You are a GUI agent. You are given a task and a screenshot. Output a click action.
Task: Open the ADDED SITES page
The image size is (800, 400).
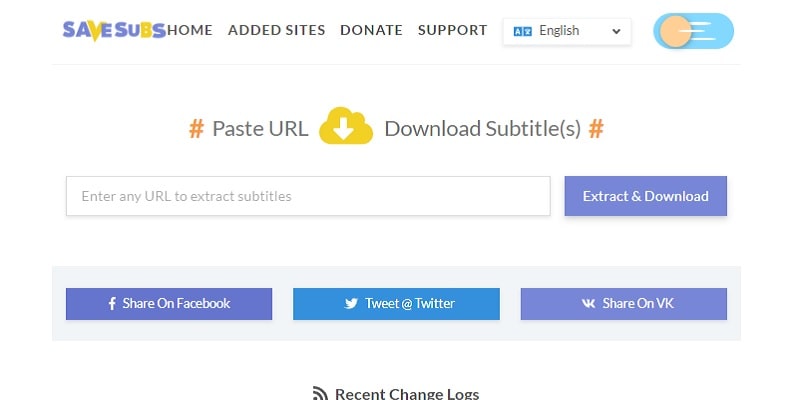click(x=277, y=30)
